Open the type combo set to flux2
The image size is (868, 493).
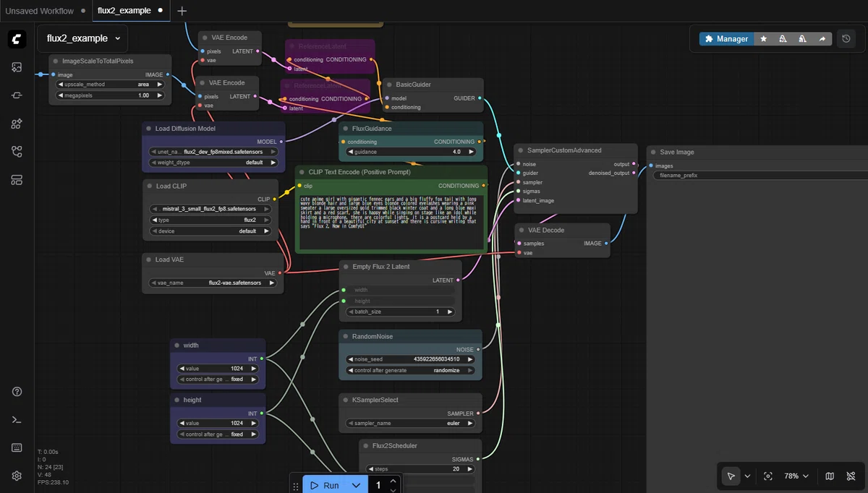tap(210, 220)
